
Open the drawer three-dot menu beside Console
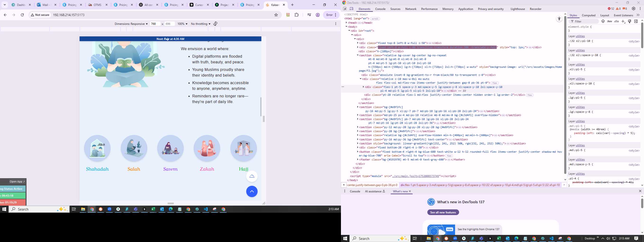tap(345, 191)
